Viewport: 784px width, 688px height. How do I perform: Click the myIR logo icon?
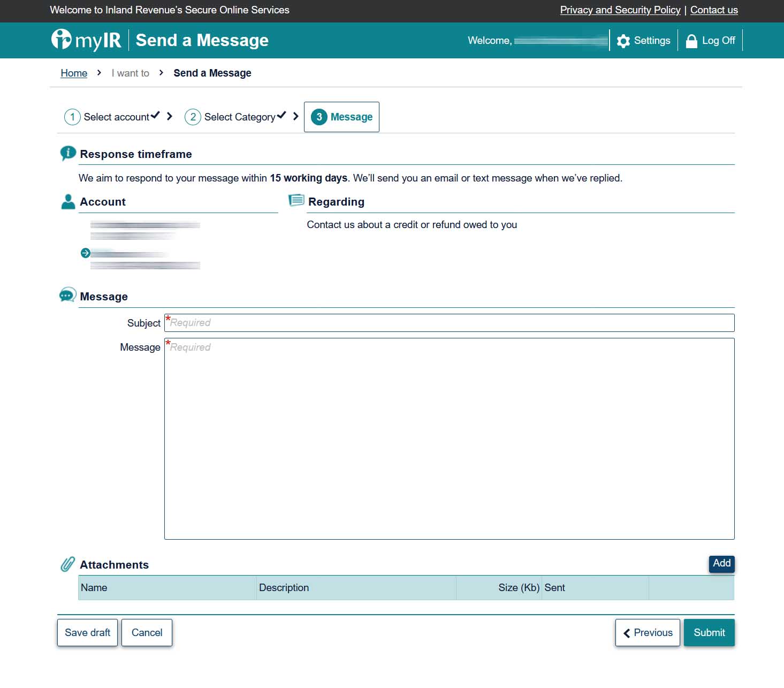click(x=61, y=39)
